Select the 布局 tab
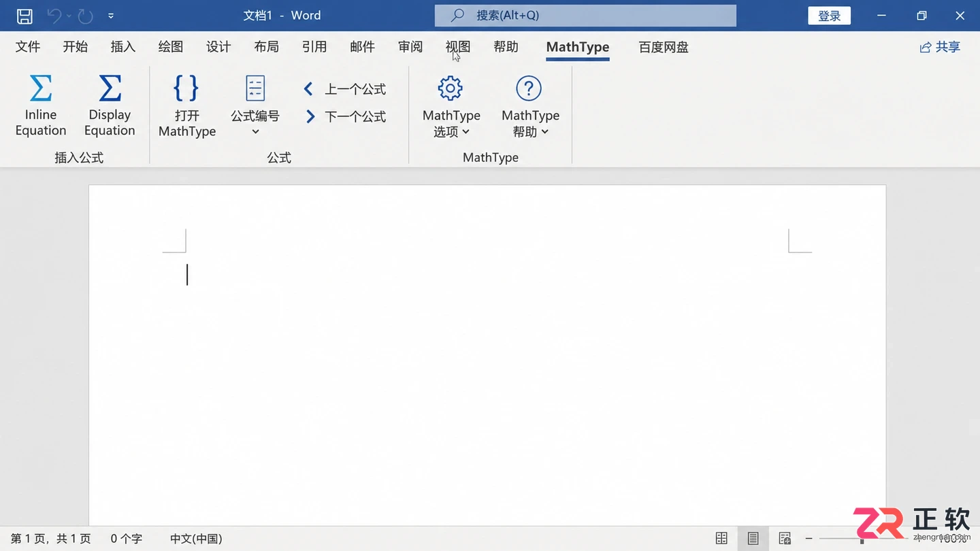Image resolution: width=980 pixels, height=551 pixels. [266, 47]
